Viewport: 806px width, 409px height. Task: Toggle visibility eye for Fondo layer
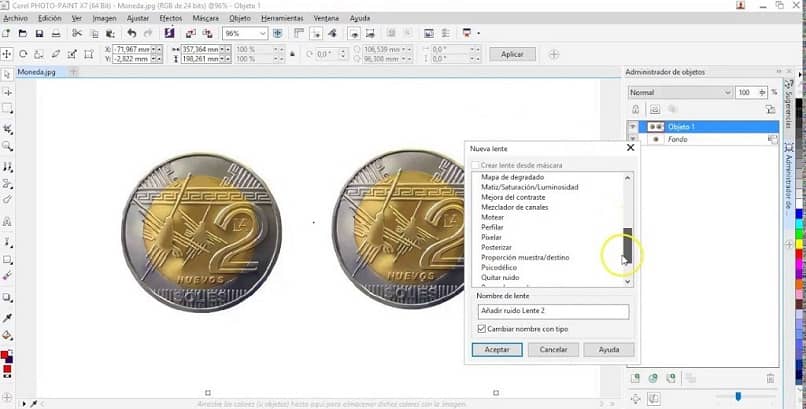pos(633,139)
